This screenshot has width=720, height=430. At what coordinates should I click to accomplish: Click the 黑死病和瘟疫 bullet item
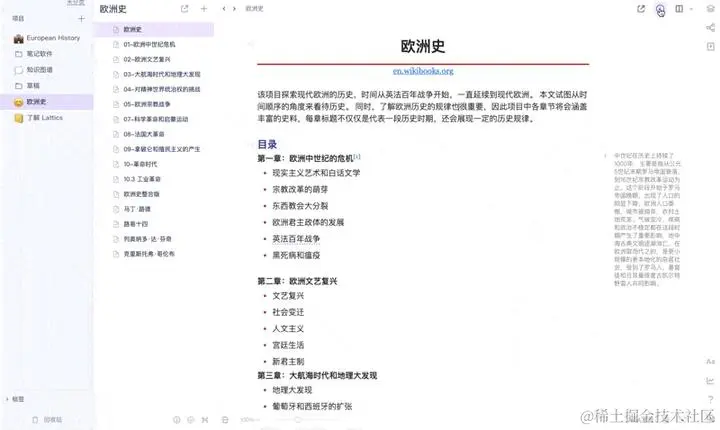(296, 255)
